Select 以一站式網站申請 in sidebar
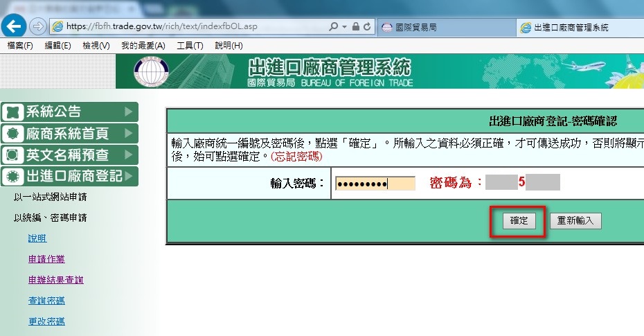Viewport: 644px width, 336px height. [x=50, y=197]
